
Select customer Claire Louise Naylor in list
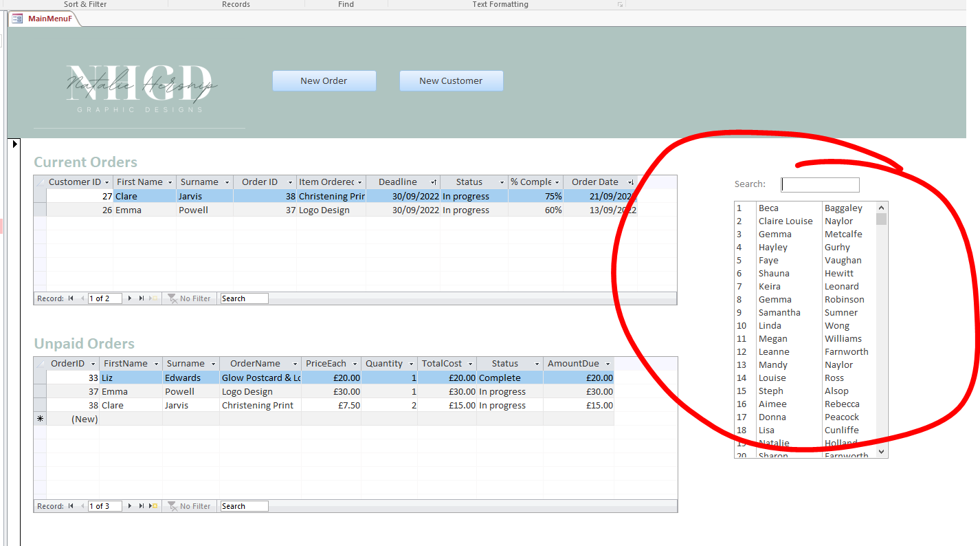[x=805, y=221]
